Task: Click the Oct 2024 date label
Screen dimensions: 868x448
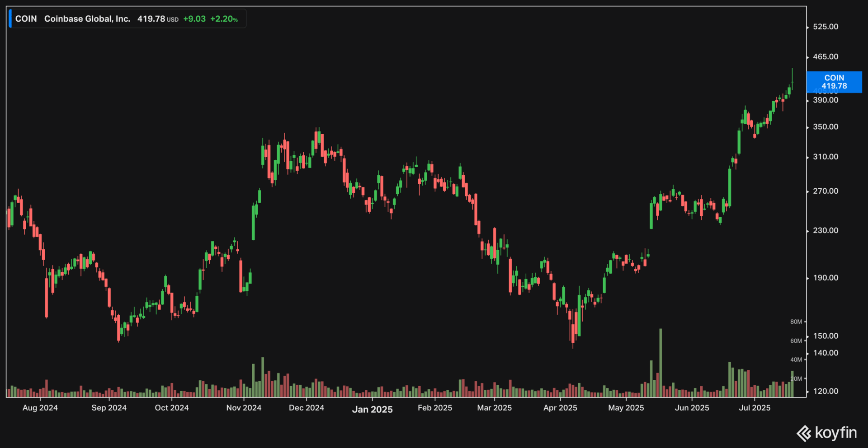Action: pyautogui.click(x=172, y=408)
